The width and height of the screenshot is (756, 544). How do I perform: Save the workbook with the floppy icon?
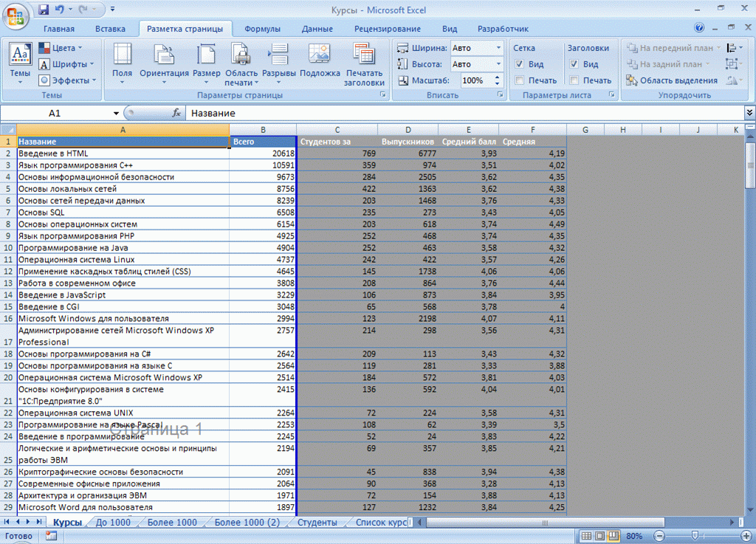[x=44, y=9]
